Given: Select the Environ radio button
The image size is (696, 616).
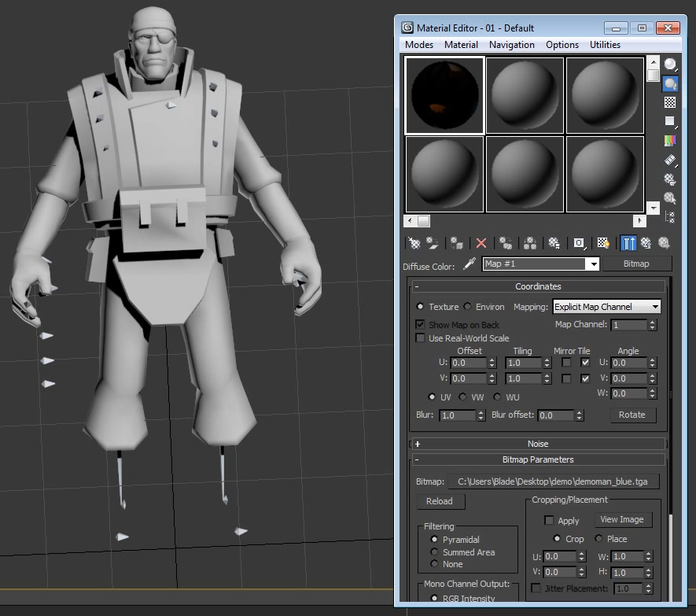Looking at the screenshot, I should point(468,307).
